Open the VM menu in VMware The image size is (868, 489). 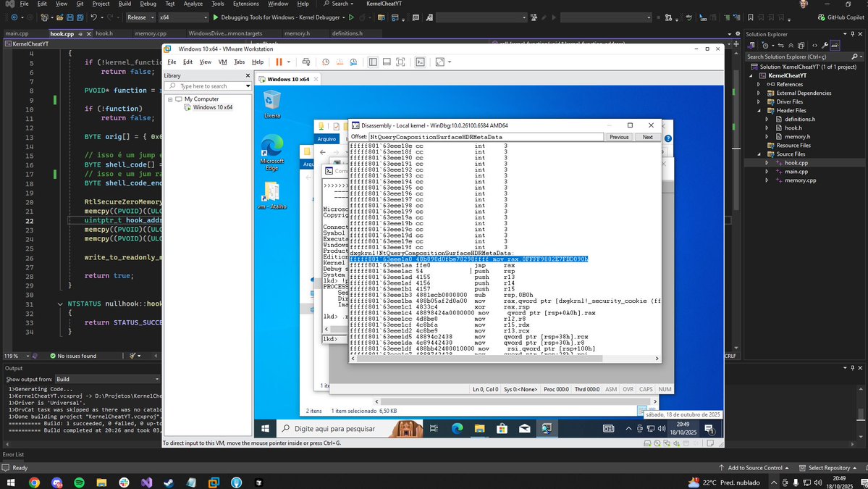[x=222, y=62]
